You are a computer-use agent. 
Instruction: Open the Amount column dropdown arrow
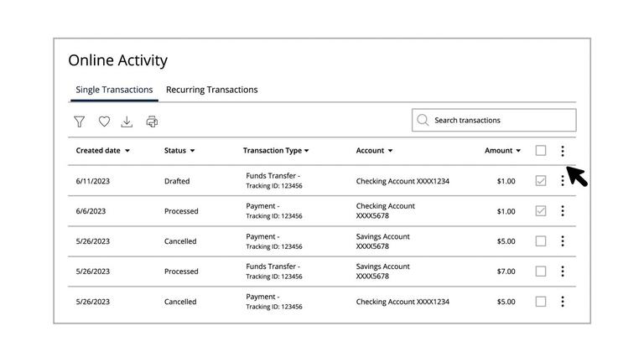pos(518,151)
